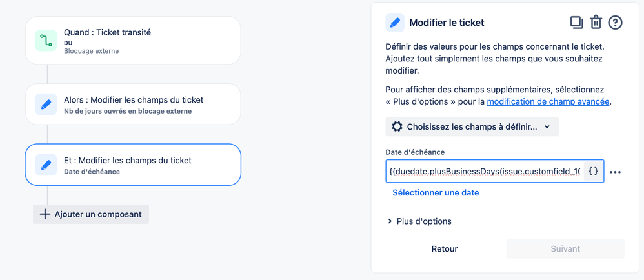644x280 pixels.
Task: Click the green transition trigger icon
Action: [x=46, y=41]
